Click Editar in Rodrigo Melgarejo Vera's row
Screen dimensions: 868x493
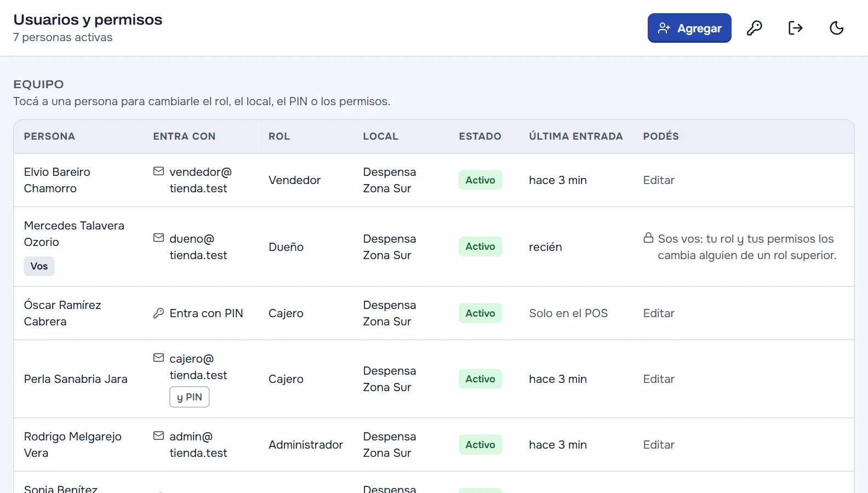659,445
